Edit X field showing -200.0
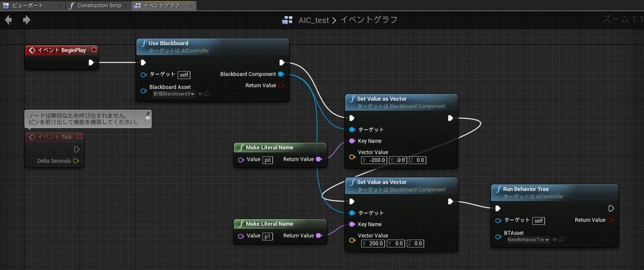The height and width of the screenshot is (270, 644). coord(375,160)
